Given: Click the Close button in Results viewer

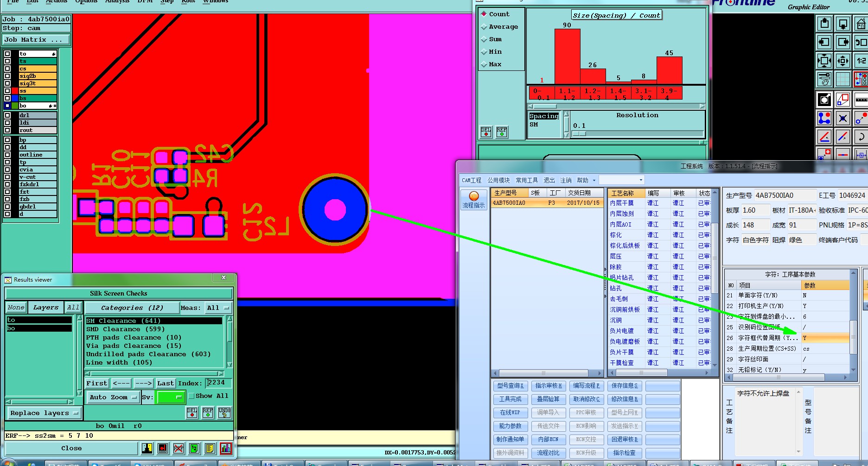Looking at the screenshot, I should pyautogui.click(x=71, y=448).
